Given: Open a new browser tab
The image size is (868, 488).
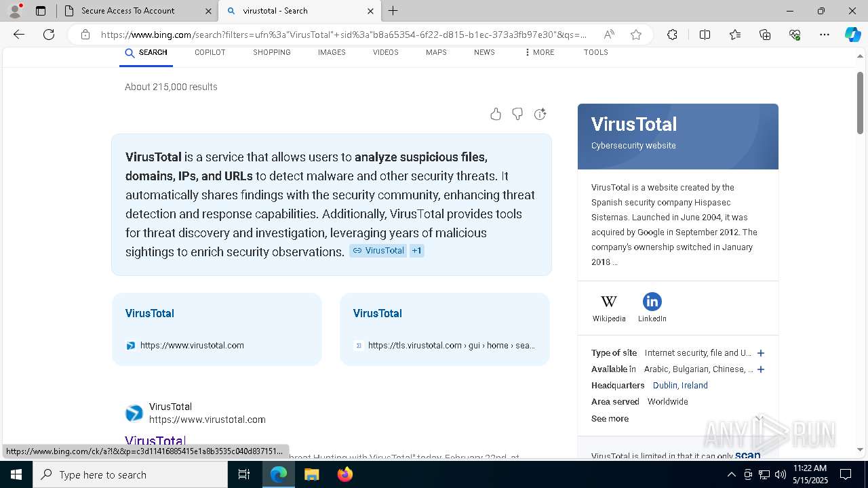Looking at the screenshot, I should (393, 11).
